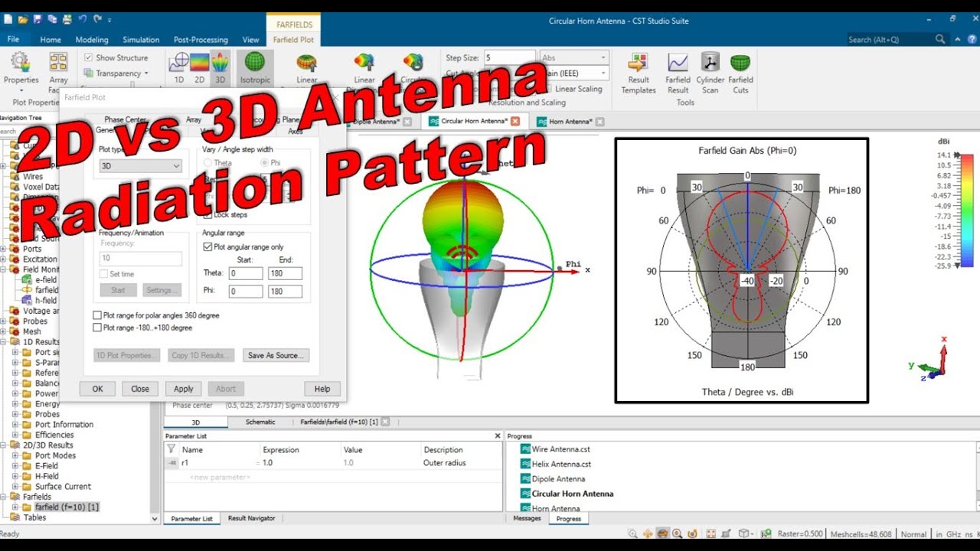
Task: Click the save icon in quick access toolbar
Action: point(38,18)
